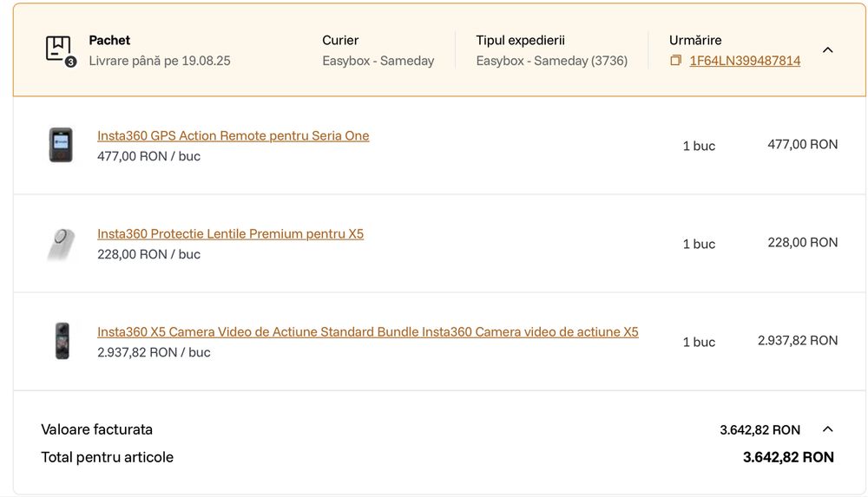Click the Pachet header title
This screenshot has height=497, width=868.
tap(109, 41)
